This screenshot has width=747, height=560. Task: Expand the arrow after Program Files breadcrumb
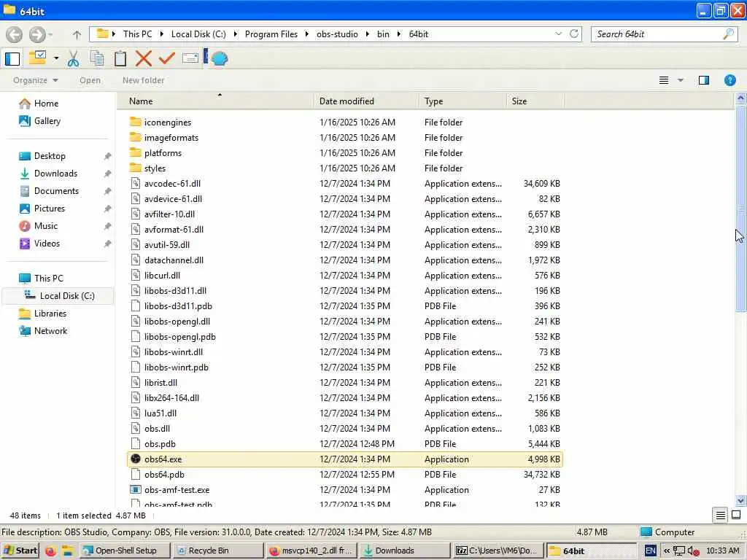[x=307, y=34]
